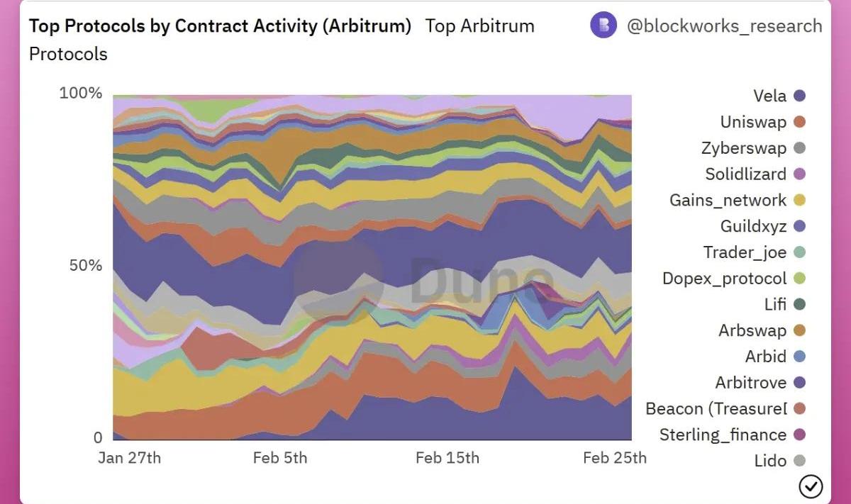Open the @blockworks_research profile link

pos(724,26)
